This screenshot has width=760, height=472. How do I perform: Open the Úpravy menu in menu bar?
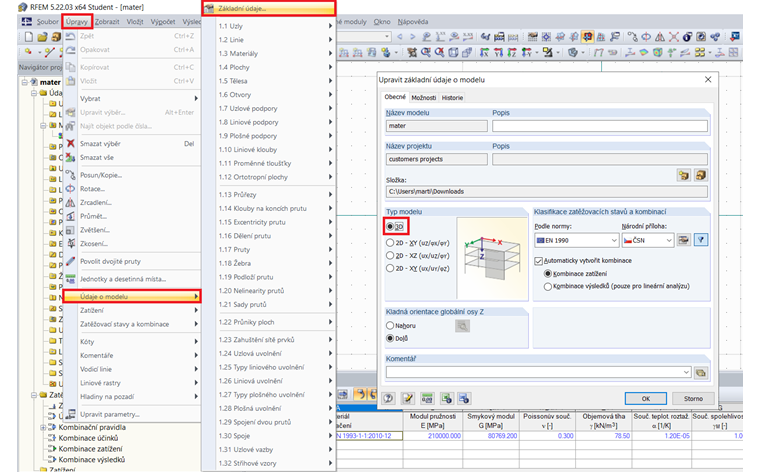pyautogui.click(x=77, y=22)
